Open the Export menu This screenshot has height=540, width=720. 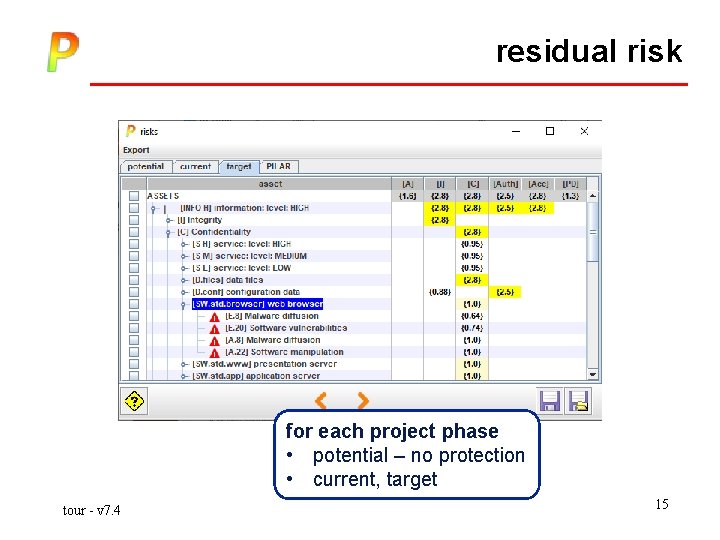pyautogui.click(x=136, y=150)
